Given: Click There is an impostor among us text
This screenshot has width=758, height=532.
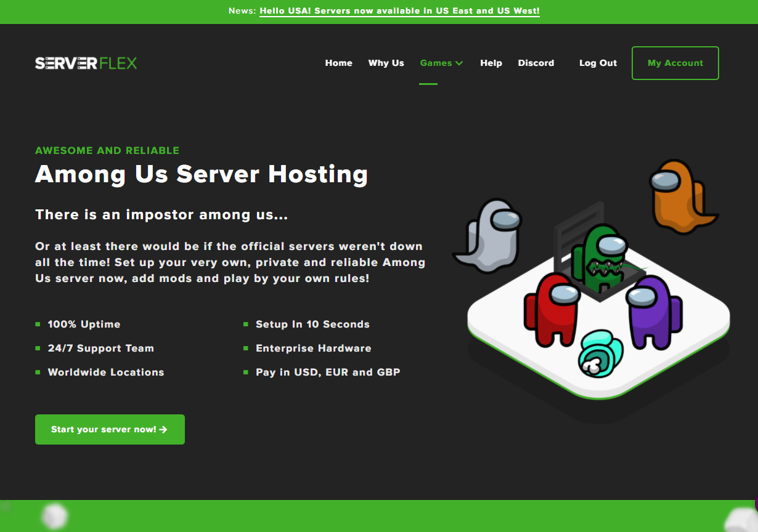Looking at the screenshot, I should coord(161,214).
